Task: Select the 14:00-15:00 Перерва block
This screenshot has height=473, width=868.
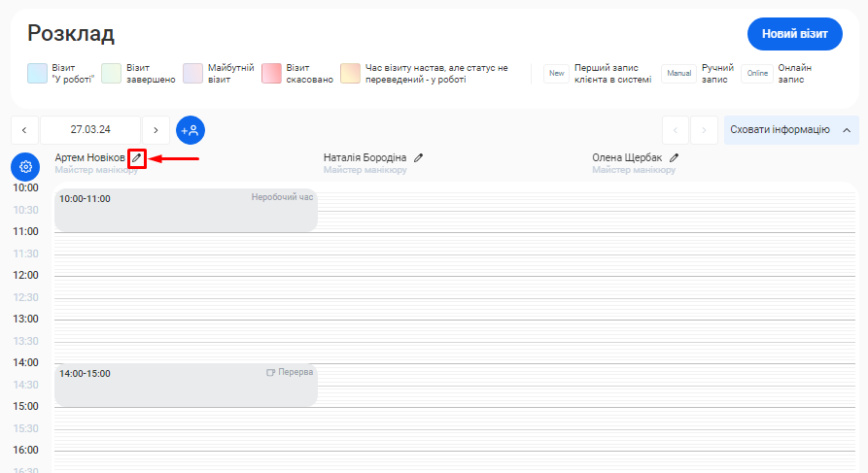Action: point(186,386)
